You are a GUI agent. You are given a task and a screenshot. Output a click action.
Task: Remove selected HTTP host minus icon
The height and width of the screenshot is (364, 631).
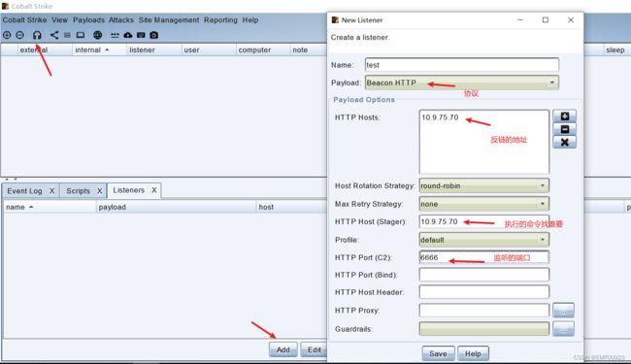pyautogui.click(x=565, y=129)
